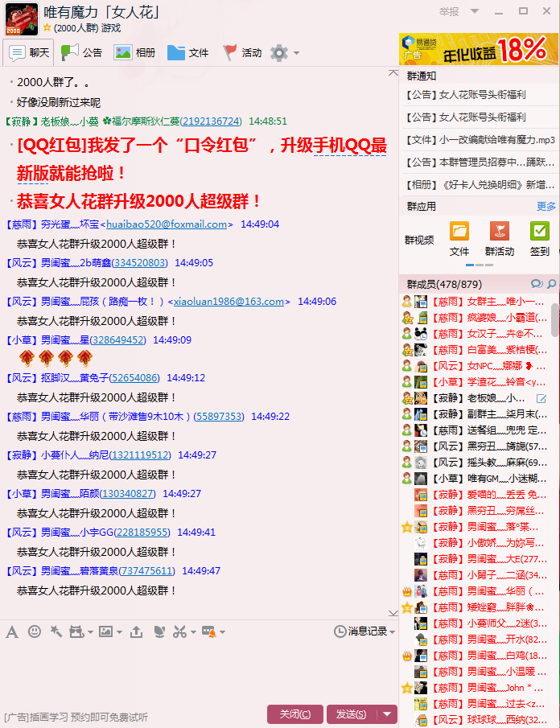Click the 举报 report button in title bar
Viewport: 560px width, 728px height.
[x=449, y=12]
